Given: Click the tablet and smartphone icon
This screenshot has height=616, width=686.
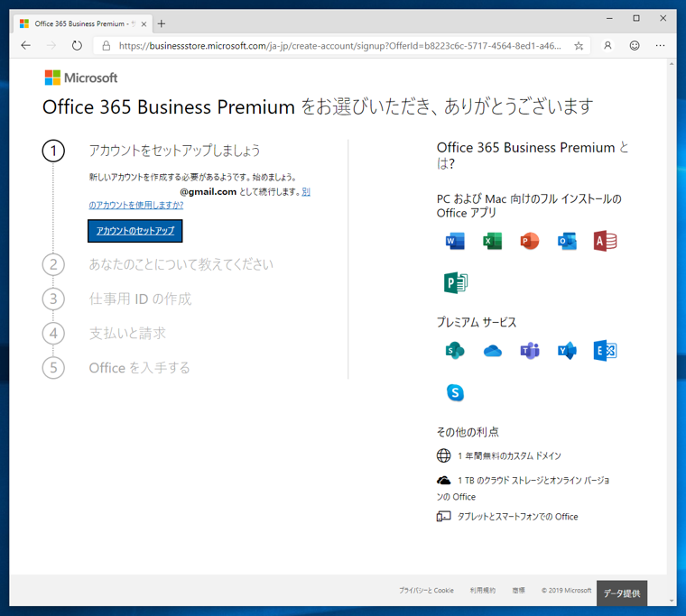Looking at the screenshot, I should coord(443,516).
